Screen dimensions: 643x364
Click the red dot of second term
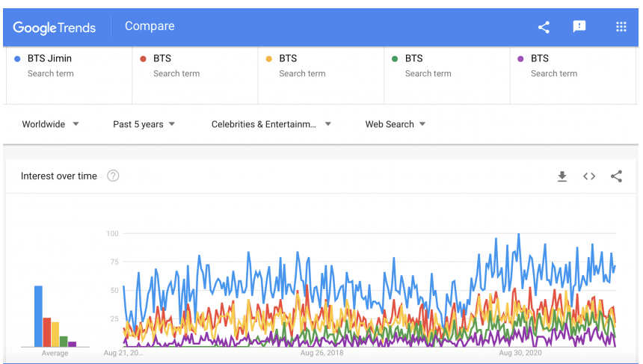(x=143, y=59)
